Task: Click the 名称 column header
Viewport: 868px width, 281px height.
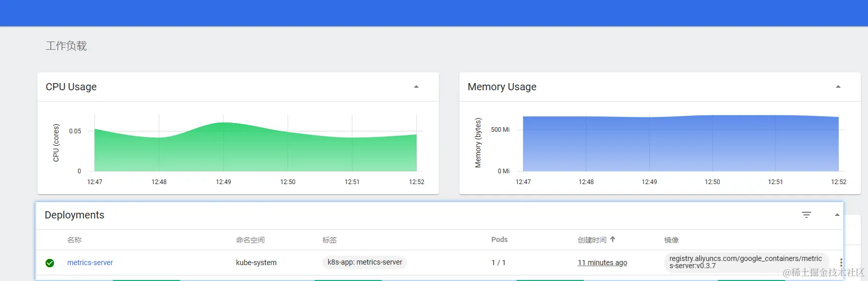Action: (x=74, y=240)
